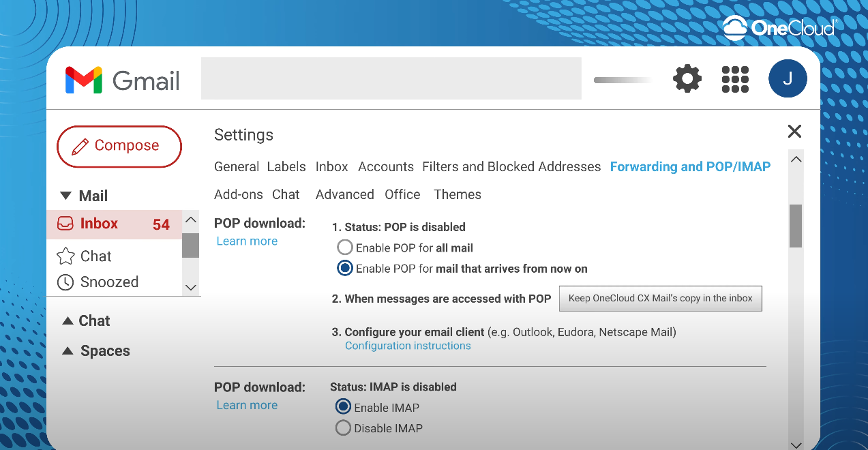Click the Compose button

(x=119, y=146)
